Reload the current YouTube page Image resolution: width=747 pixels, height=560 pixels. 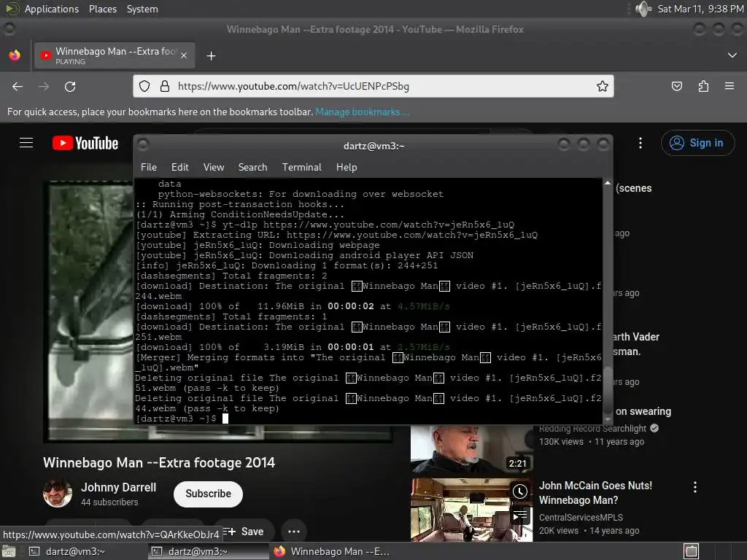point(70,87)
